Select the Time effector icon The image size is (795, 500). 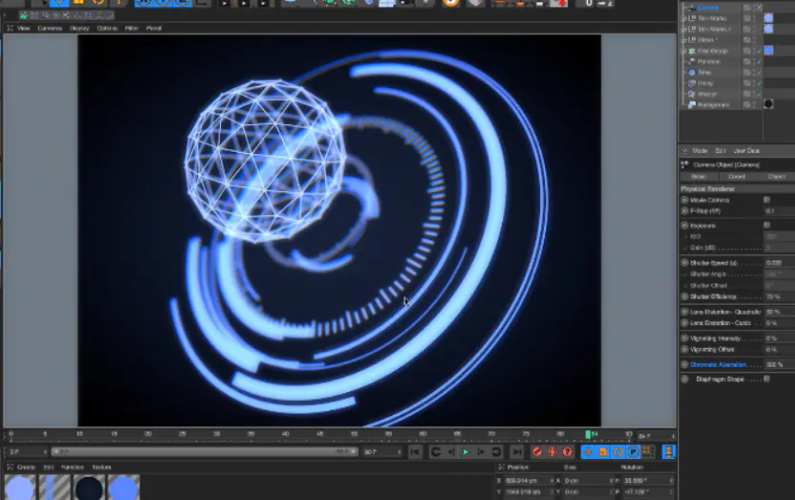(x=692, y=73)
